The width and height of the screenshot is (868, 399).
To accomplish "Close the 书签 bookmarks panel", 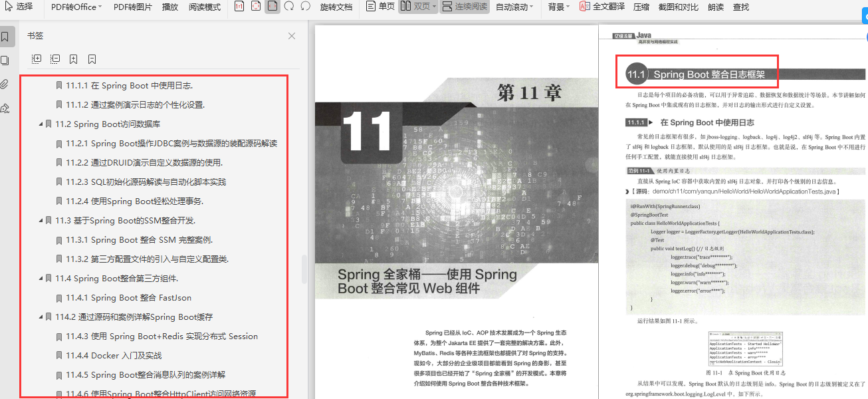I will pos(291,36).
